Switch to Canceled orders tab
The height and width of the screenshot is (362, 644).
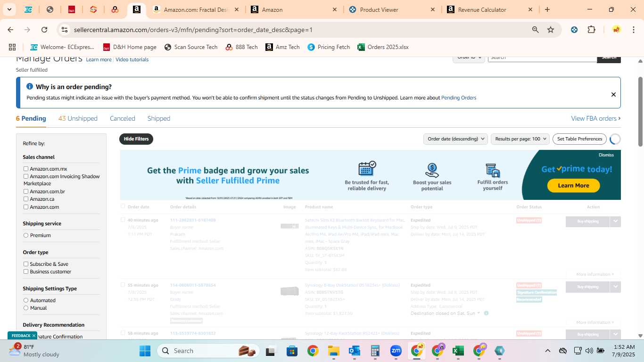123,118
